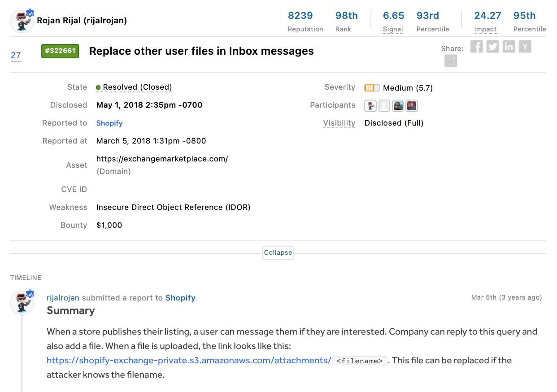Click report ID badge #322661
Image resolution: width=557 pixels, height=392 pixels.
[60, 51]
